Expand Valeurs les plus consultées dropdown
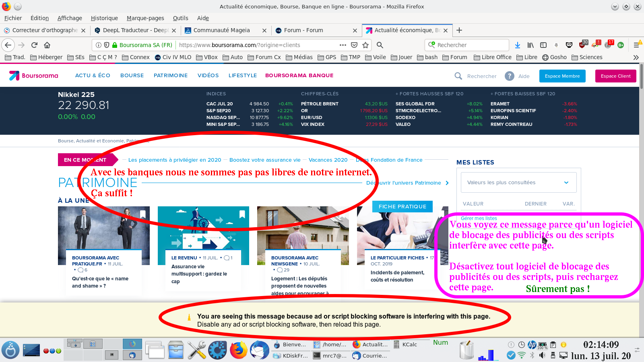The height and width of the screenshot is (362, 644). click(x=518, y=183)
